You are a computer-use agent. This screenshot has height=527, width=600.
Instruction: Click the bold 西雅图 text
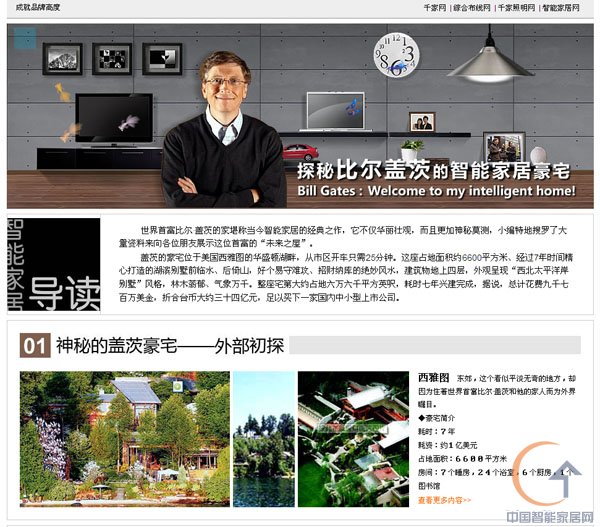pos(433,378)
